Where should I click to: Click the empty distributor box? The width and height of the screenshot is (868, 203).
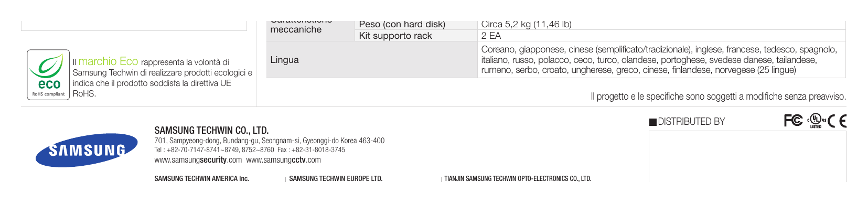pyautogui.click(x=747, y=156)
